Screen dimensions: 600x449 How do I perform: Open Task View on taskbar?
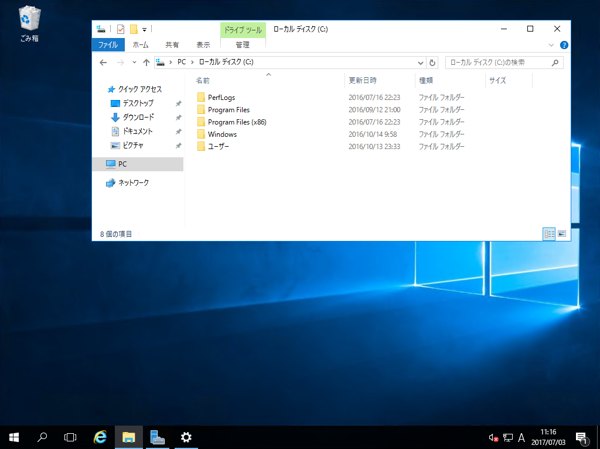click(70, 437)
